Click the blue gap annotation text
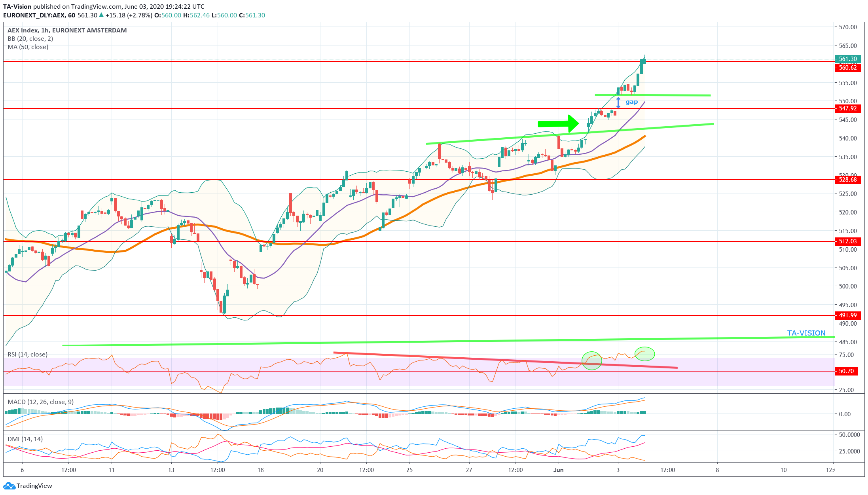The image size is (868, 495). coord(631,102)
